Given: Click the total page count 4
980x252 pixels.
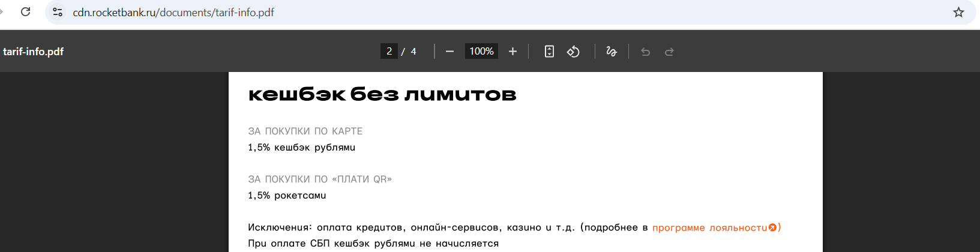Looking at the screenshot, I should click(413, 52).
